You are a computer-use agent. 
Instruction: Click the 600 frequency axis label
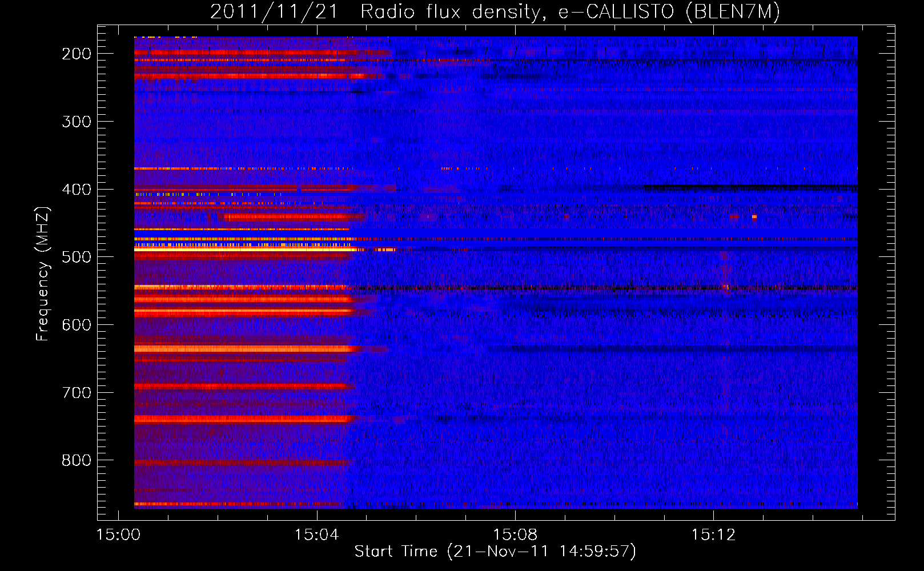click(x=77, y=325)
